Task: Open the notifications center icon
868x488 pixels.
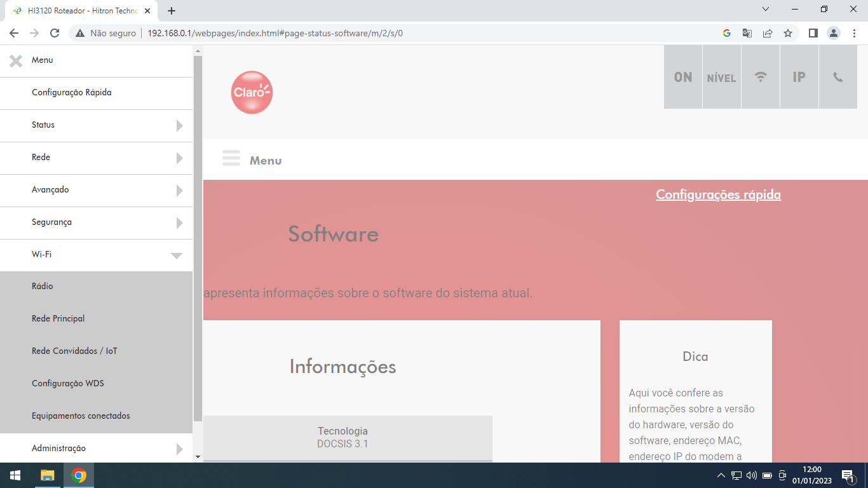Action: coord(848,475)
